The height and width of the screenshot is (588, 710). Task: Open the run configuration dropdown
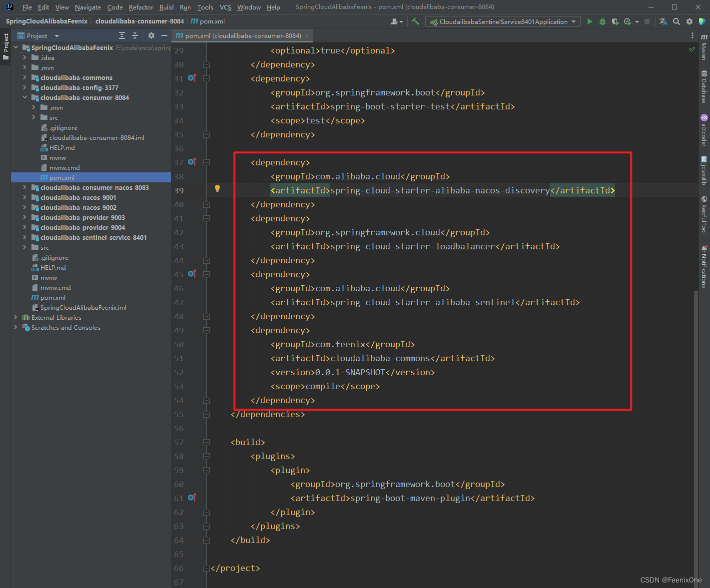(x=503, y=21)
